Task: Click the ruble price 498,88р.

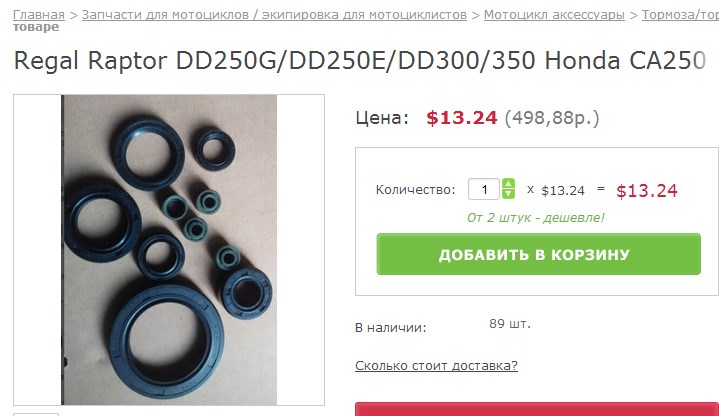Action: [x=552, y=118]
